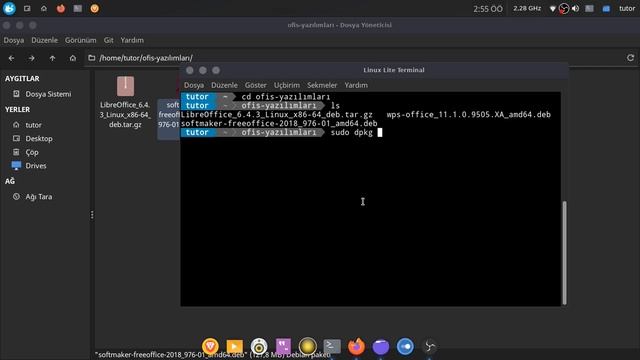
Task: Open Git menu in file manager
Action: 109,40
